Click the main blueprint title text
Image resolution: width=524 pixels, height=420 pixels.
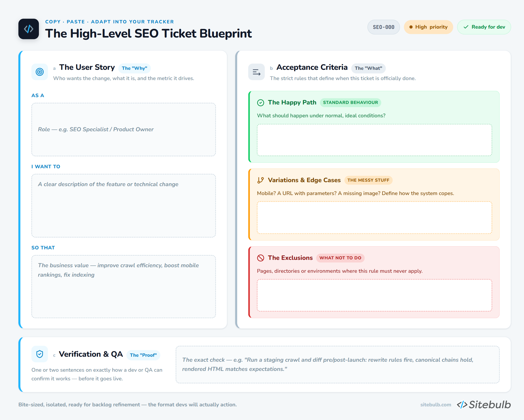point(148,34)
